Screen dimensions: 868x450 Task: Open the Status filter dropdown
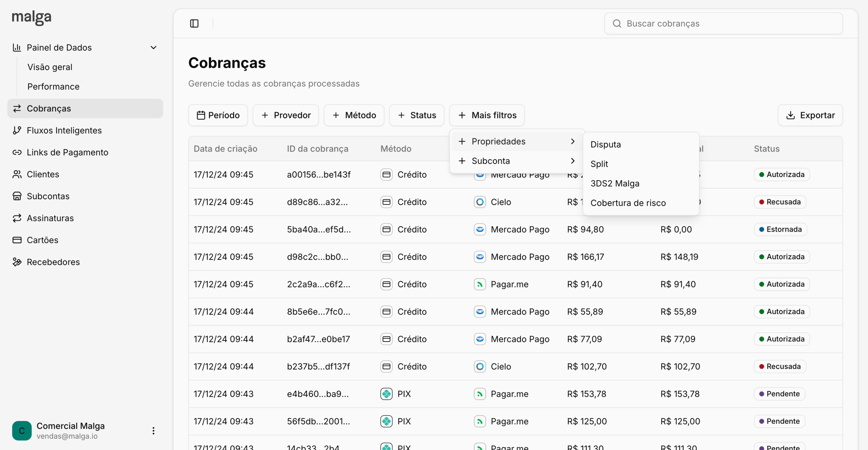coord(416,115)
